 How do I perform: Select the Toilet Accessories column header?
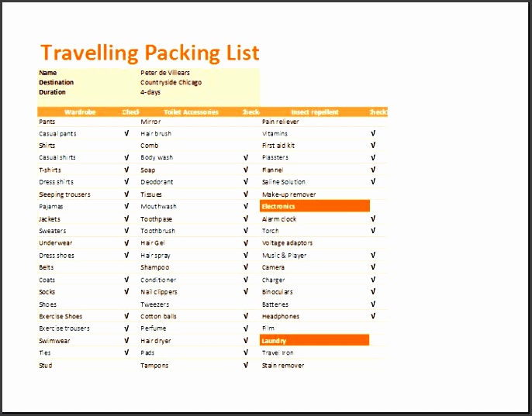191,112
